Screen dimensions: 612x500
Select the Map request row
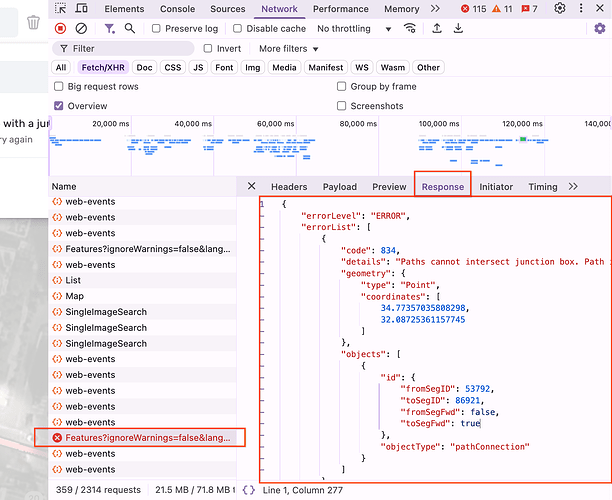[142, 296]
